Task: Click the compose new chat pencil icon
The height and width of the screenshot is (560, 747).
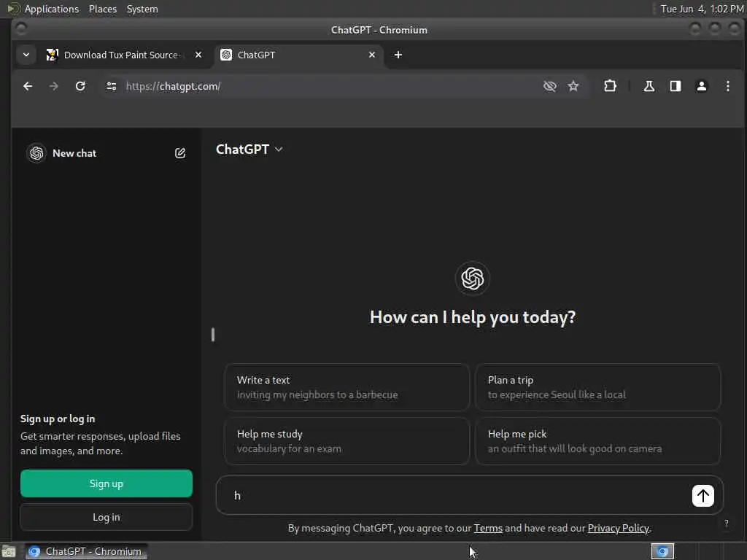Action: click(x=180, y=153)
